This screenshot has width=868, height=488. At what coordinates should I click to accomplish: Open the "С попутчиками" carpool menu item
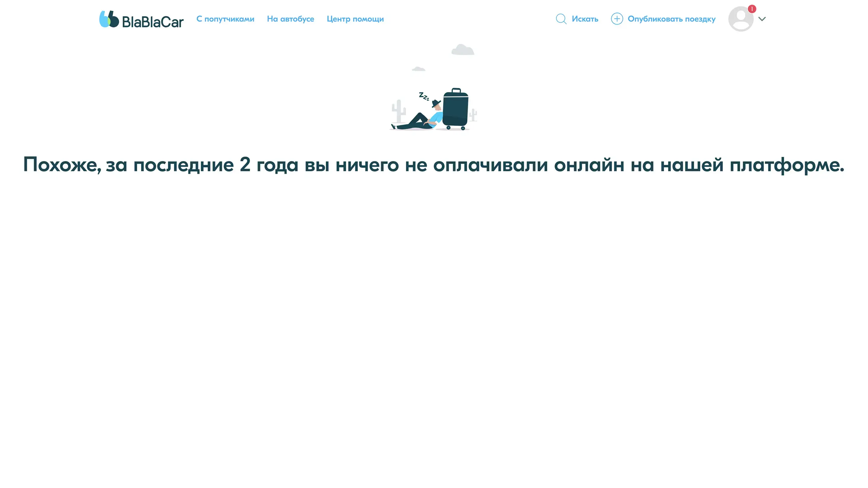pos(225,19)
